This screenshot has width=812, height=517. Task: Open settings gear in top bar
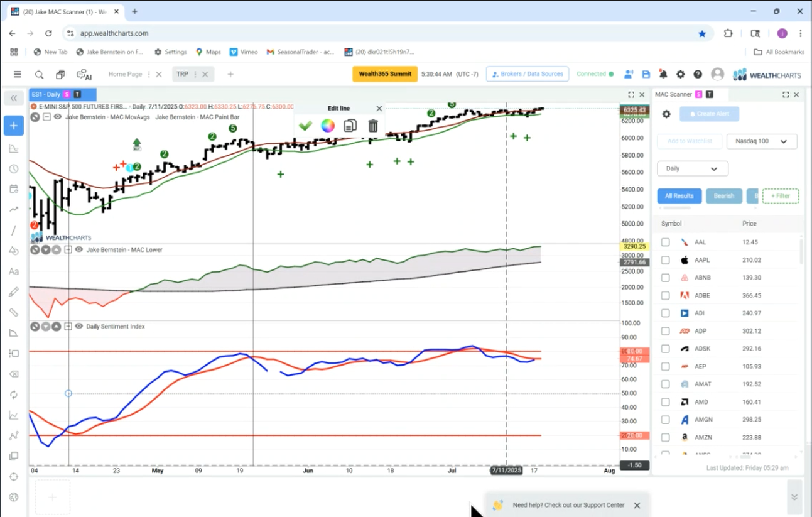680,74
